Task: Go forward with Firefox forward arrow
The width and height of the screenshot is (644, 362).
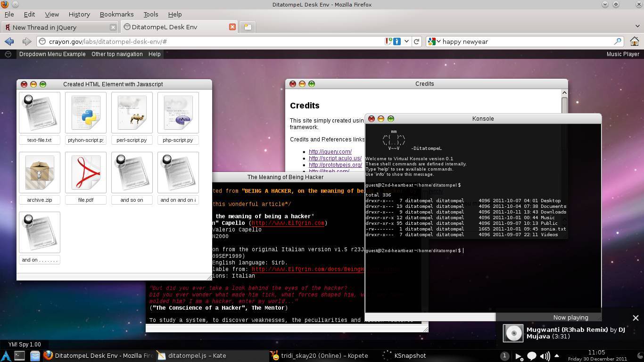Action: (x=26, y=41)
